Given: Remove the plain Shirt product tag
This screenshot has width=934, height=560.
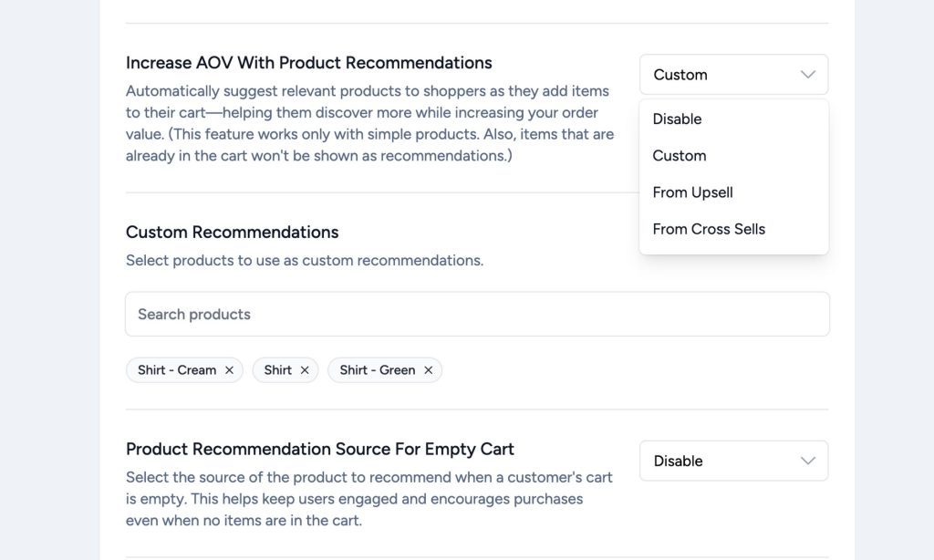Looking at the screenshot, I should (305, 370).
